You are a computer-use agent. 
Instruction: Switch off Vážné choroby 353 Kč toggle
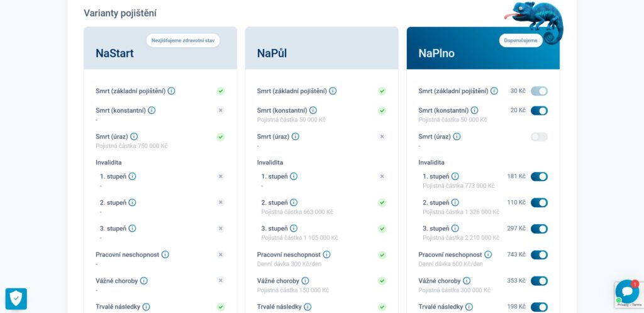(x=539, y=281)
